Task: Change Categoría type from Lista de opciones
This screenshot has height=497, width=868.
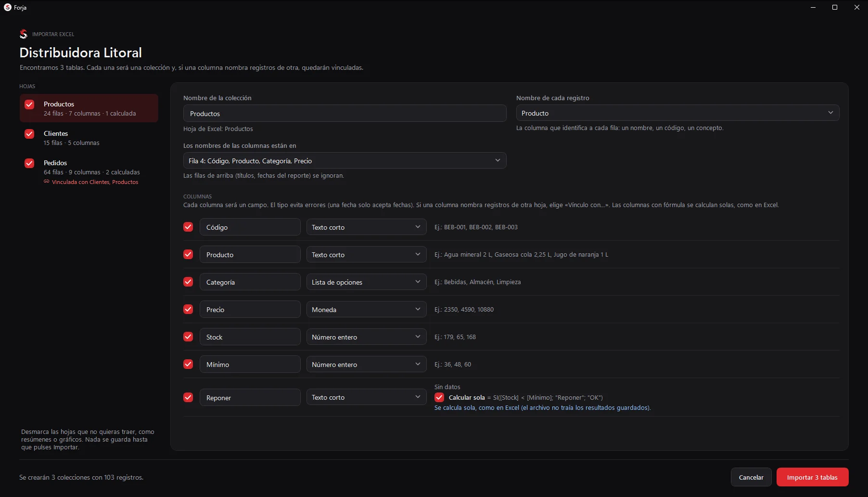Action: point(366,282)
